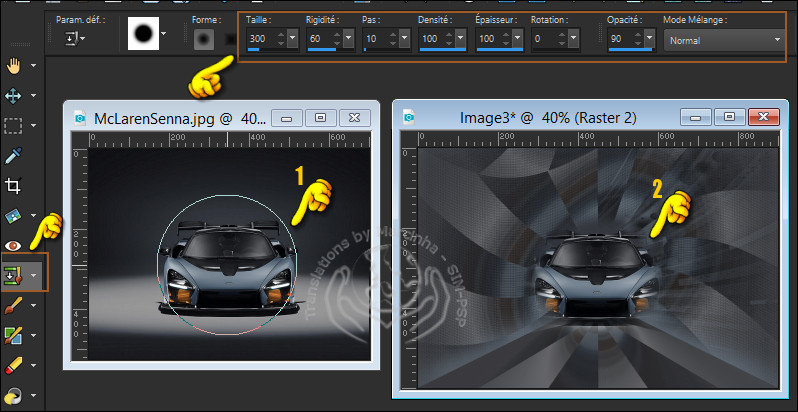
Task: Select the Move tool
Action: tap(14, 96)
